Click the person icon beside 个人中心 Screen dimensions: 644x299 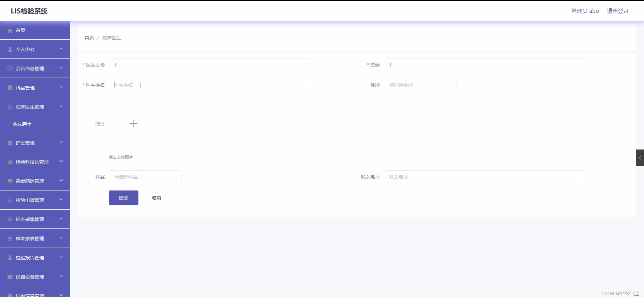click(10, 49)
